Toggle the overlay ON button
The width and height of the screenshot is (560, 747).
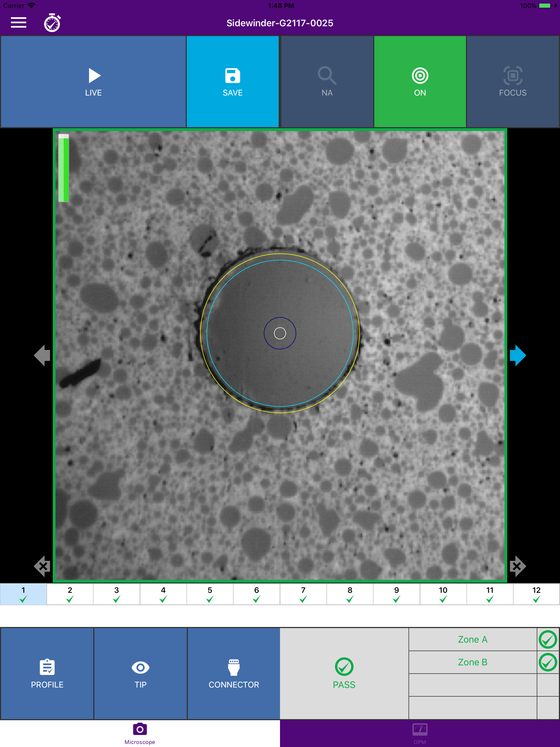pyautogui.click(x=420, y=82)
